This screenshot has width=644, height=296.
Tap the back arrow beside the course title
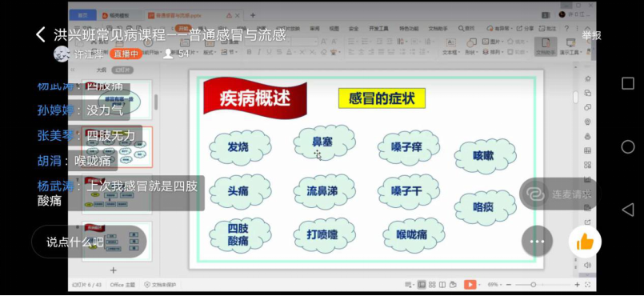point(41,34)
